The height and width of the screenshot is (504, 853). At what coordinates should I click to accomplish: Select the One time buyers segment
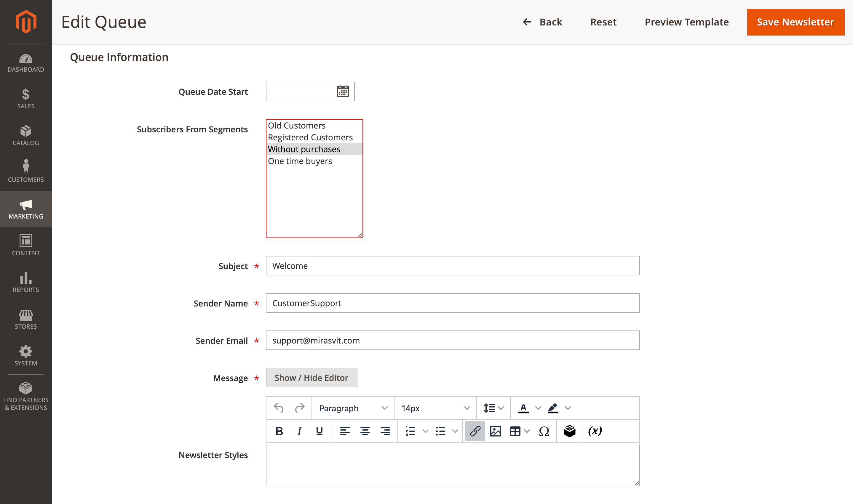[300, 160]
